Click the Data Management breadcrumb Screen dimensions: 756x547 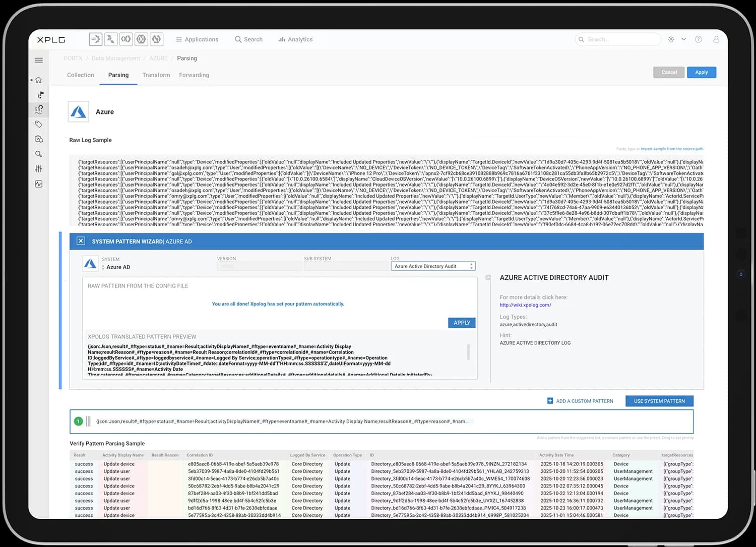coord(116,58)
